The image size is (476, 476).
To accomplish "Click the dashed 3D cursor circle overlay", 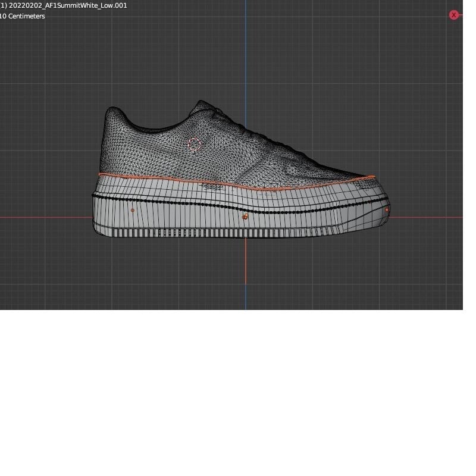I will (x=195, y=143).
